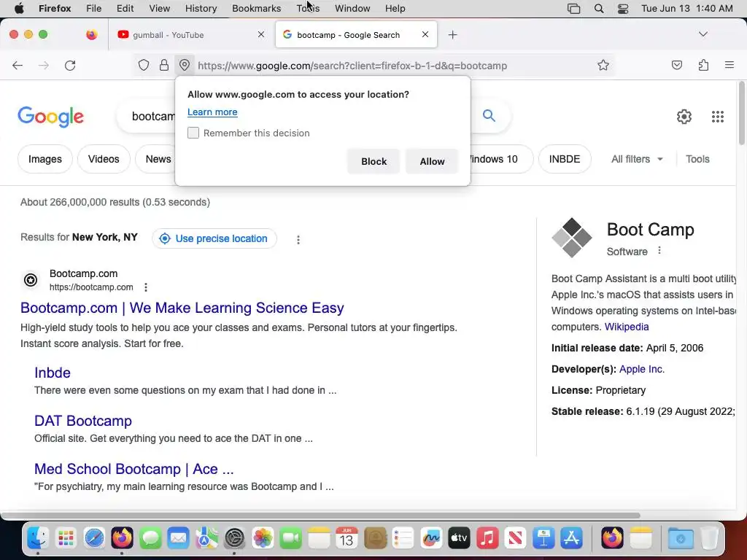Open the Med School Bootcamp sitelink

pyautogui.click(x=134, y=469)
